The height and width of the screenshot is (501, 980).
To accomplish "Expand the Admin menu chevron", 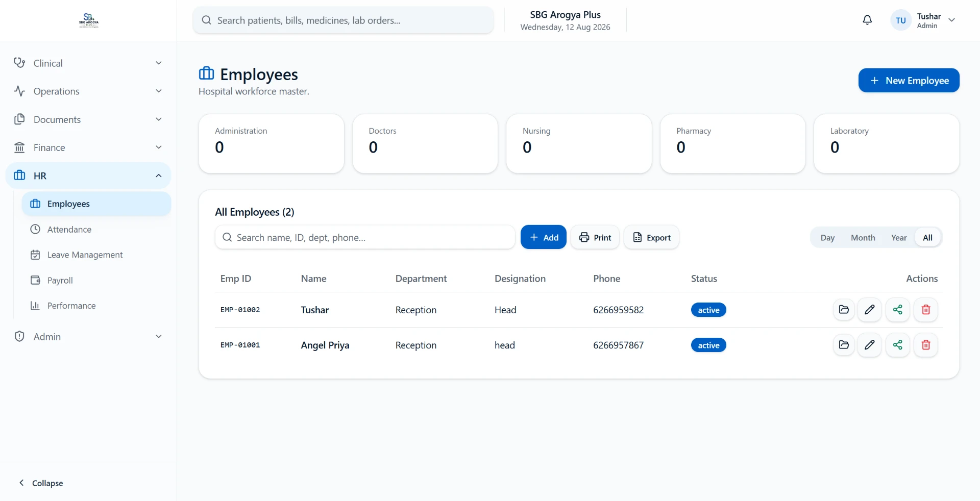I will click(159, 336).
